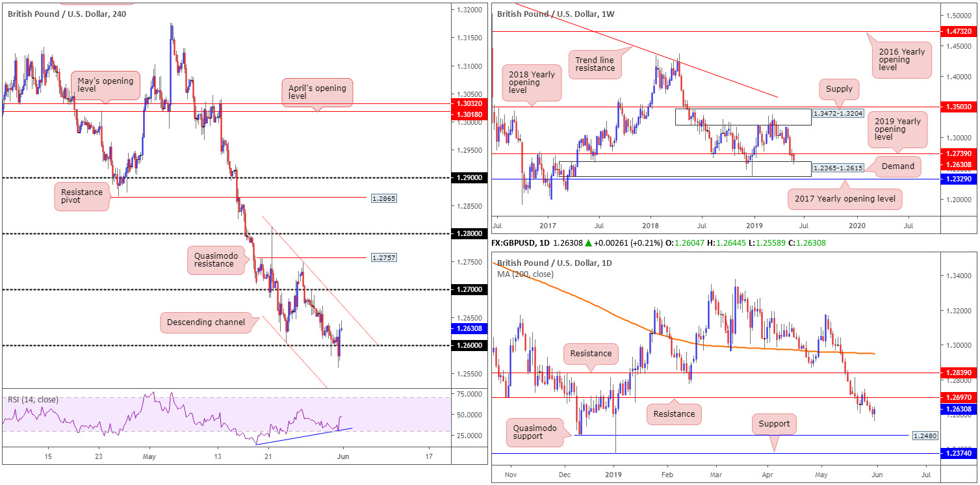
Task: Click the "Mar" date on daily axis
Action: coord(715,474)
